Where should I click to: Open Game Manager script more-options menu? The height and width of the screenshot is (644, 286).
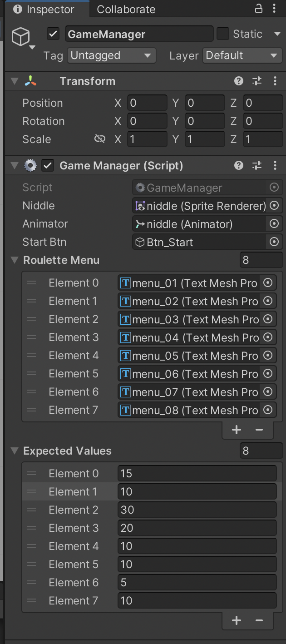[275, 166]
